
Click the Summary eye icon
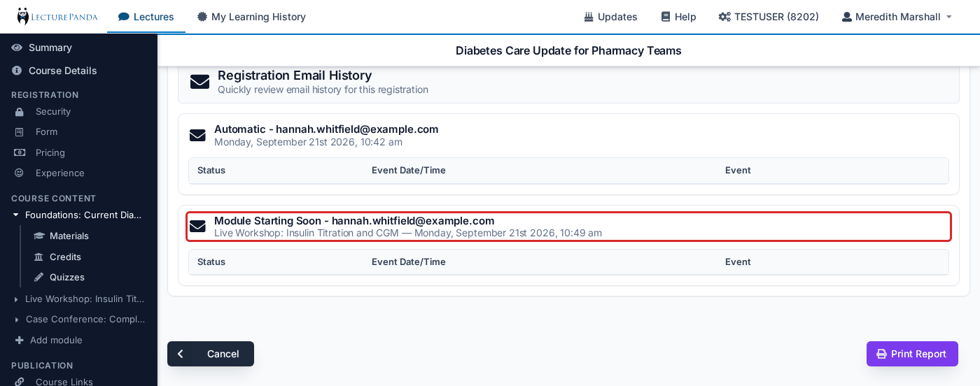(17, 48)
